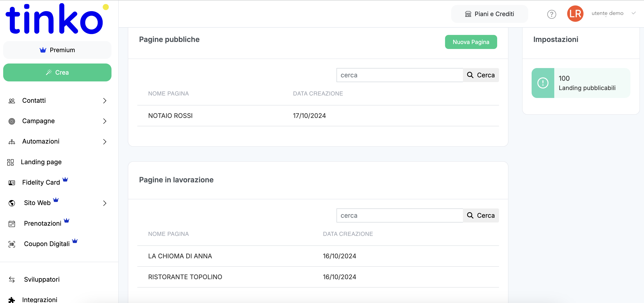
Task: Click 100 Landing pubblicabili text
Action: [587, 83]
